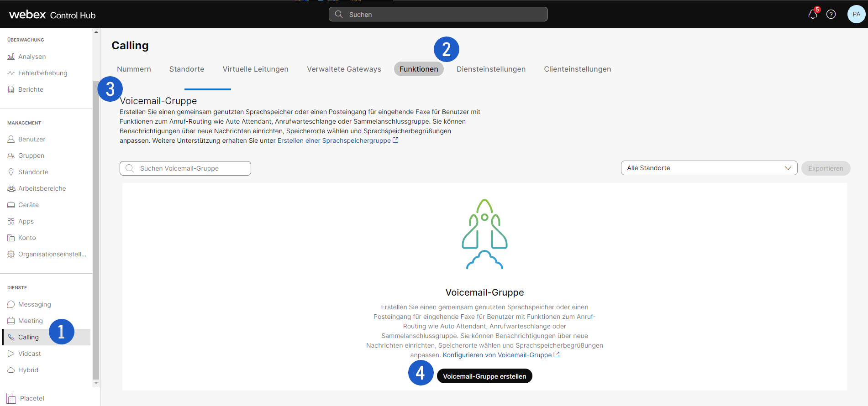Screen dimensions: 868x406
Task: Click the Exportieren button
Action: pyautogui.click(x=826, y=168)
